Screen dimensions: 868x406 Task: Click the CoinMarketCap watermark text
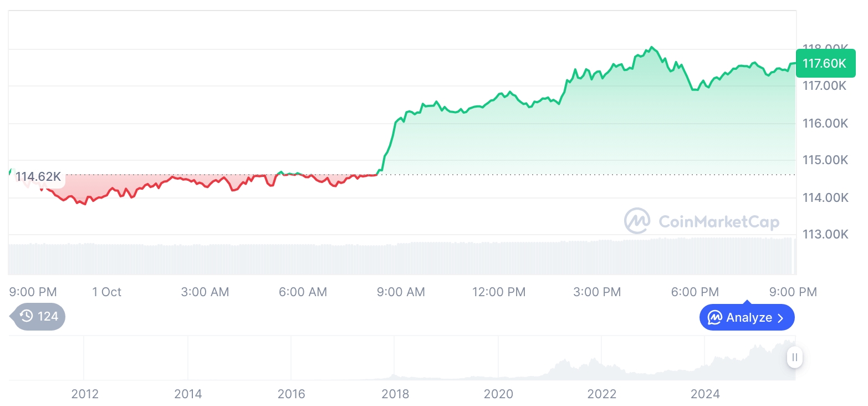tap(719, 222)
